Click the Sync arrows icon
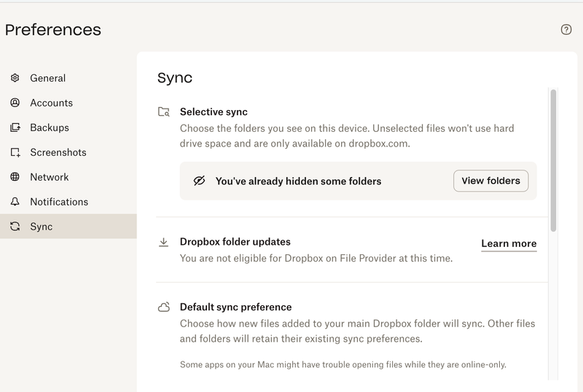The height and width of the screenshot is (392, 583). (x=15, y=227)
